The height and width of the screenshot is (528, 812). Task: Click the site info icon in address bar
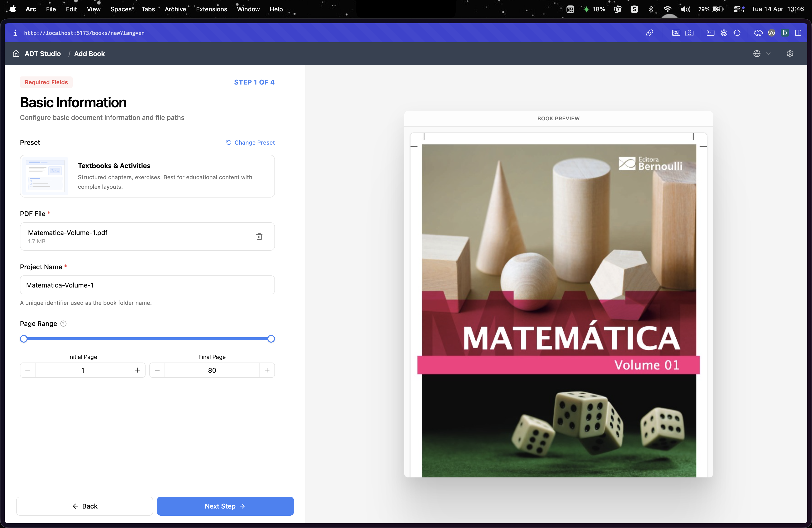click(x=15, y=33)
